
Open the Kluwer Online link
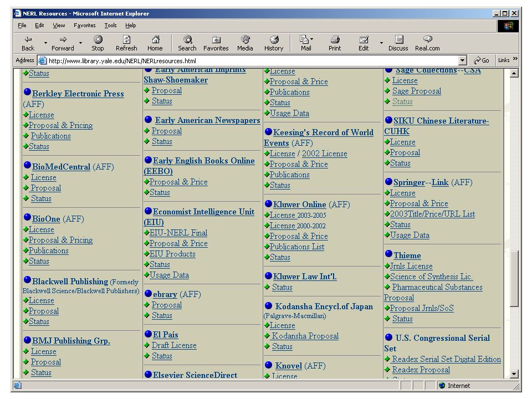coord(300,204)
